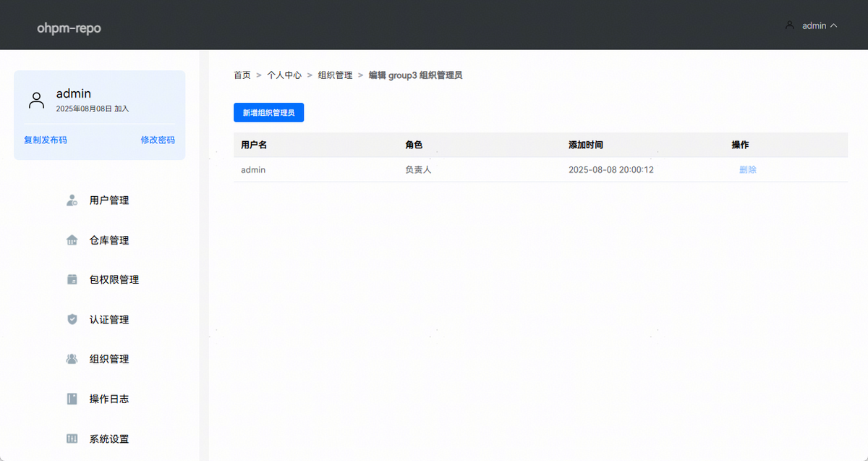The height and width of the screenshot is (461, 868).
Task: Click the 修改密码 link
Action: point(158,140)
